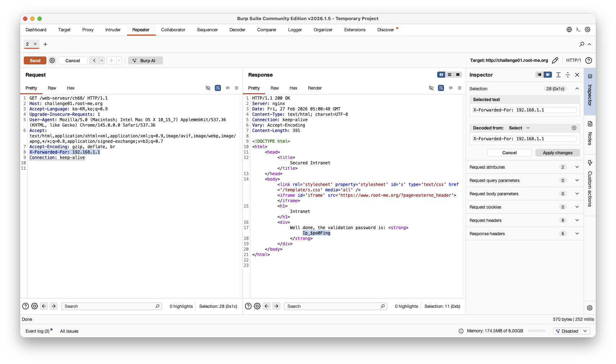
Task: Send the request
Action: (x=35, y=60)
